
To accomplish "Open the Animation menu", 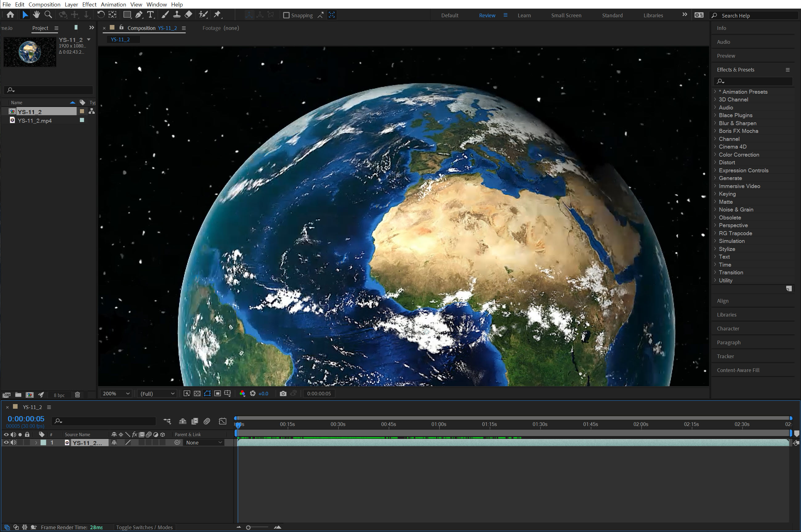I will (x=113, y=4).
